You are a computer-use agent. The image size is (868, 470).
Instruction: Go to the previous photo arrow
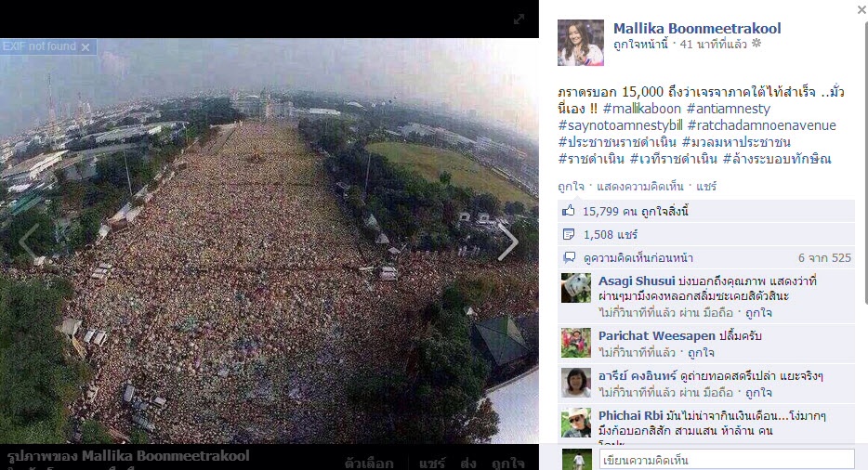tap(30, 242)
